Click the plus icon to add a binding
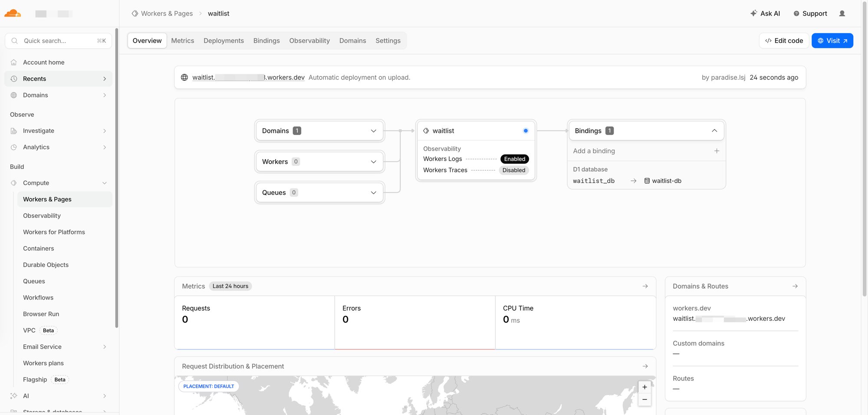The image size is (868, 415). tap(717, 151)
